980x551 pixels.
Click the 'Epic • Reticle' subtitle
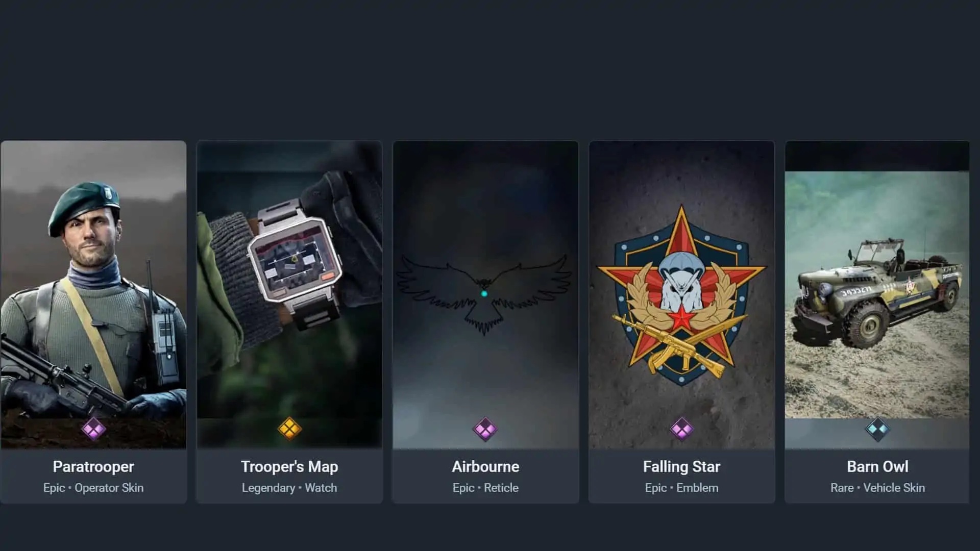pyautogui.click(x=485, y=488)
